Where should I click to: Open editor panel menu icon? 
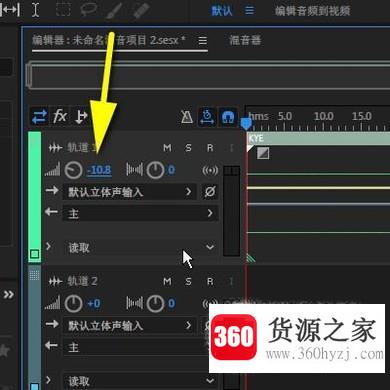point(203,41)
